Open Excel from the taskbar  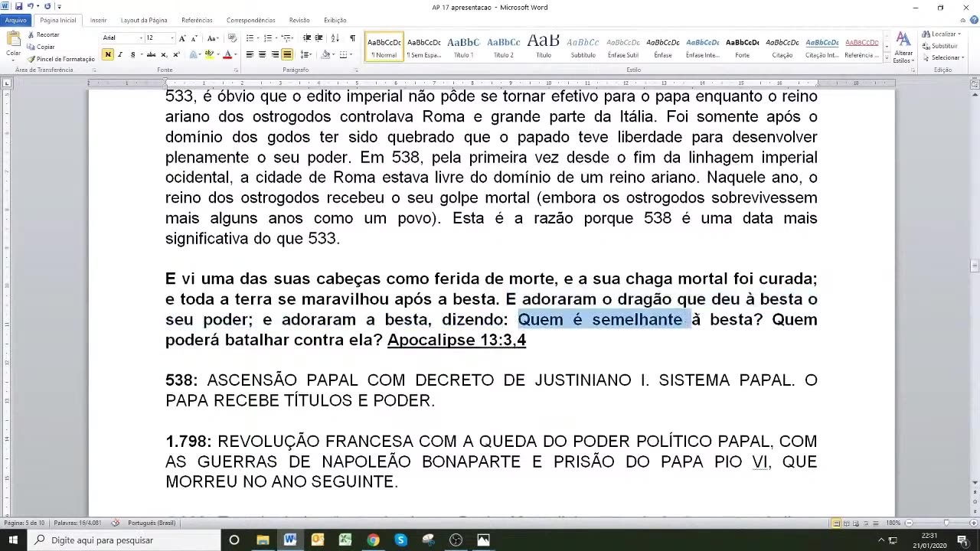coord(345,540)
